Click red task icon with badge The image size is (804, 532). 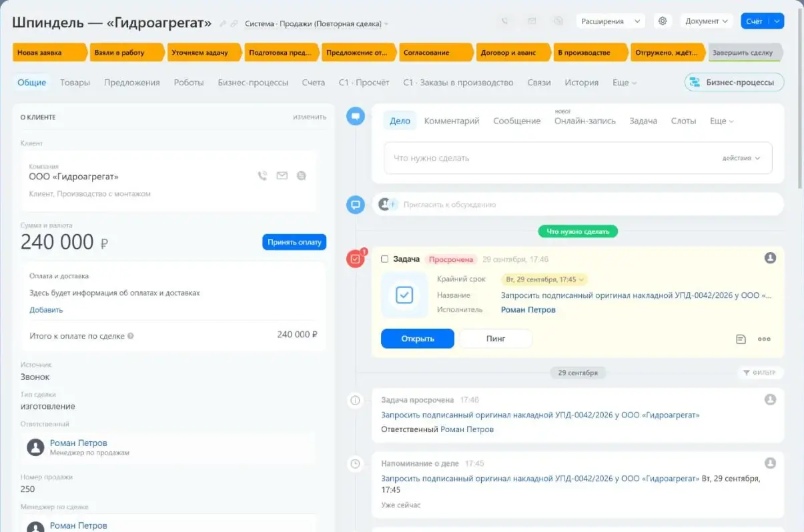356,259
